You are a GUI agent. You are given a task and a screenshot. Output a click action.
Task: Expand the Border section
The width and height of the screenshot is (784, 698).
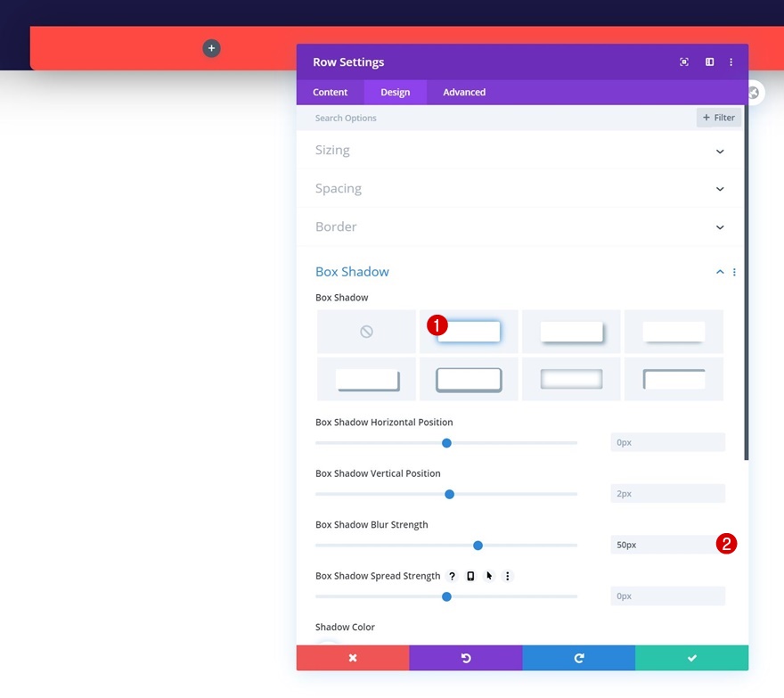tap(720, 227)
